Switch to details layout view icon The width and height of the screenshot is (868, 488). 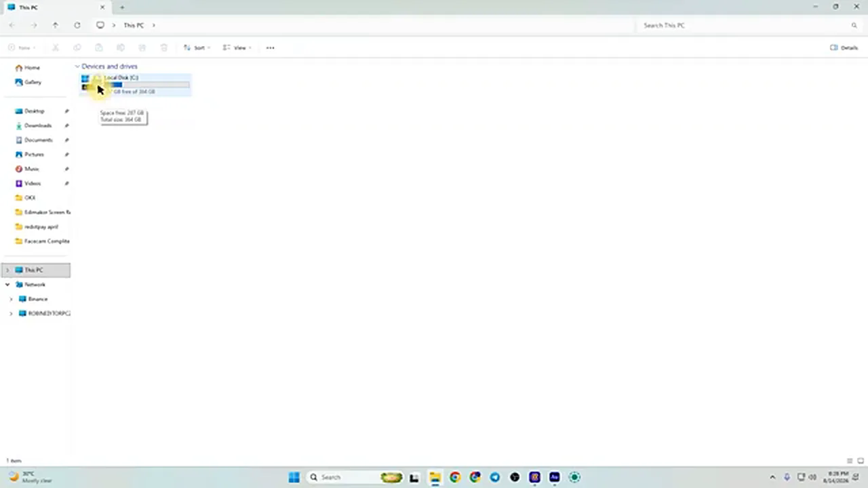tap(850, 461)
